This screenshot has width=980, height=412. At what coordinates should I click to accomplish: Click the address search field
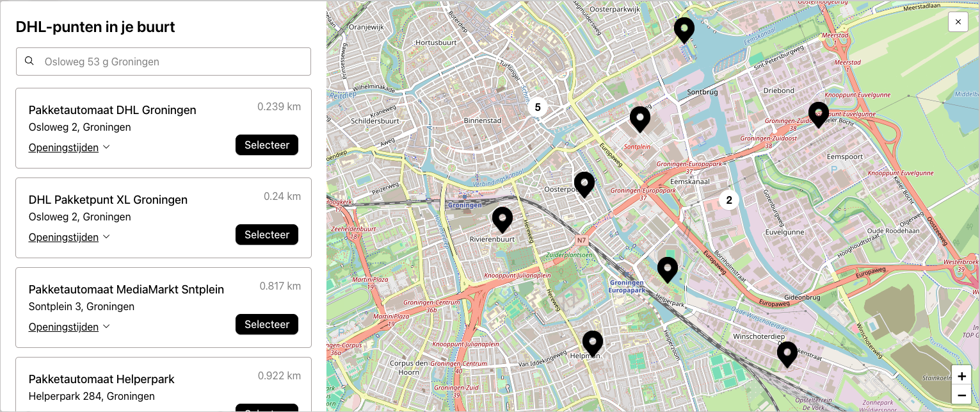click(x=173, y=62)
